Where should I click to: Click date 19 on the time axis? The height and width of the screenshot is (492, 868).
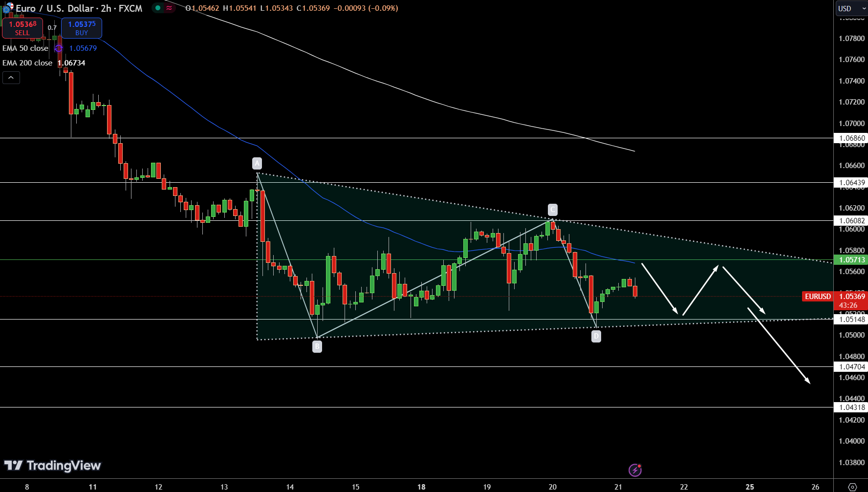tap(487, 487)
